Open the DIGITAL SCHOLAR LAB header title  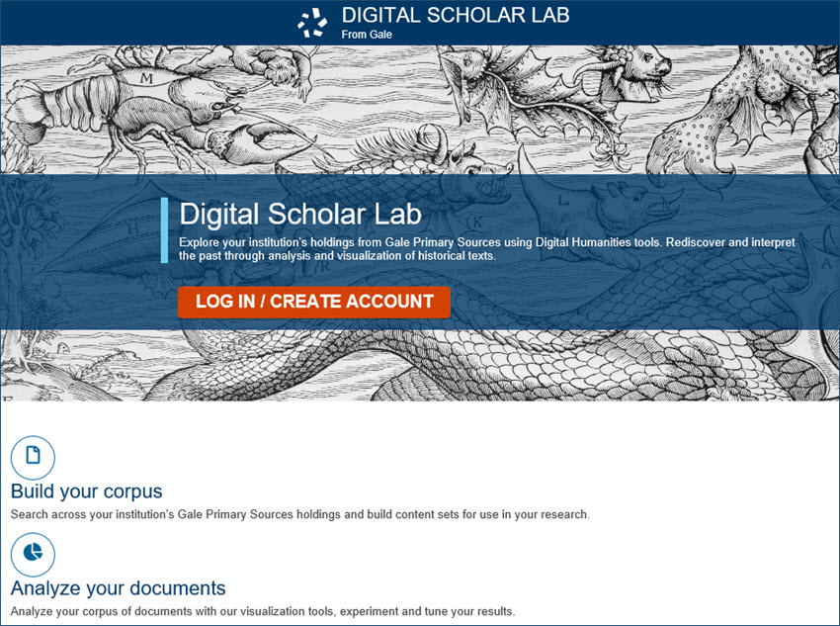(456, 15)
